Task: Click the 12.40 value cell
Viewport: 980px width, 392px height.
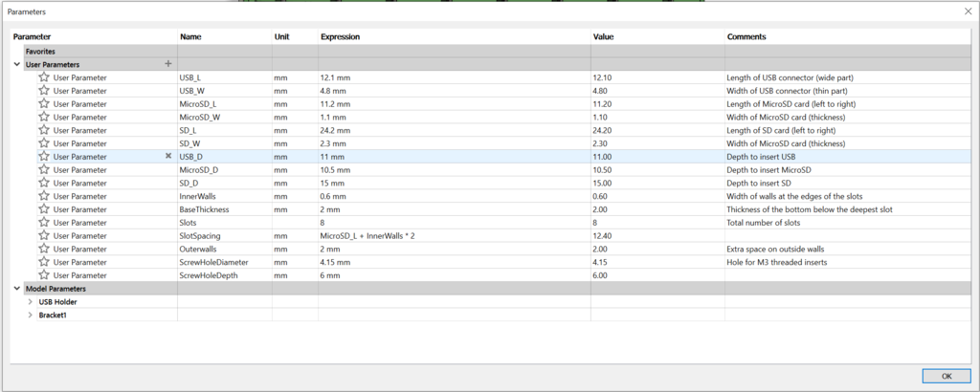Action: tap(657, 235)
